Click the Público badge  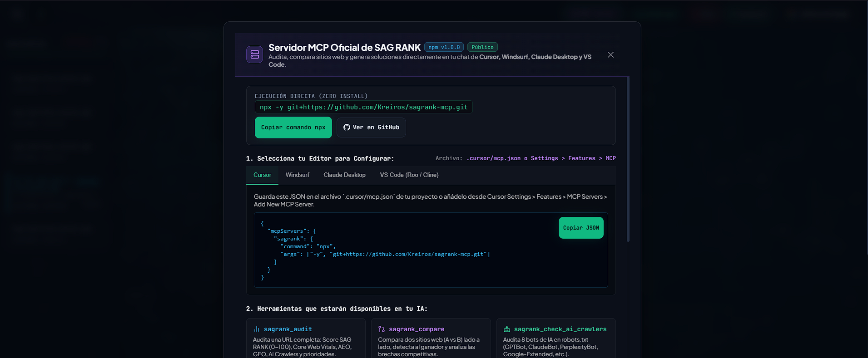(482, 47)
